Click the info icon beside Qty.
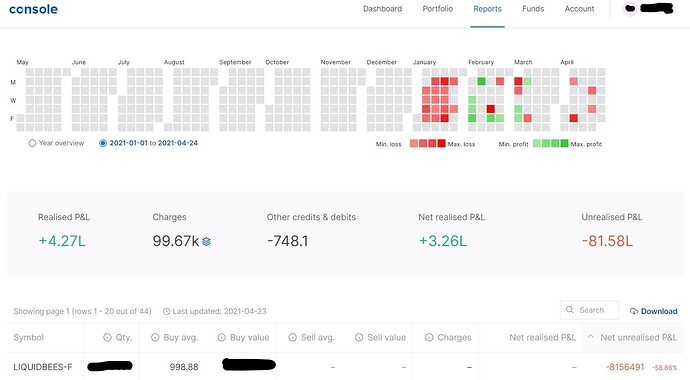Viewport: 690px width, 380px height. 107,337
